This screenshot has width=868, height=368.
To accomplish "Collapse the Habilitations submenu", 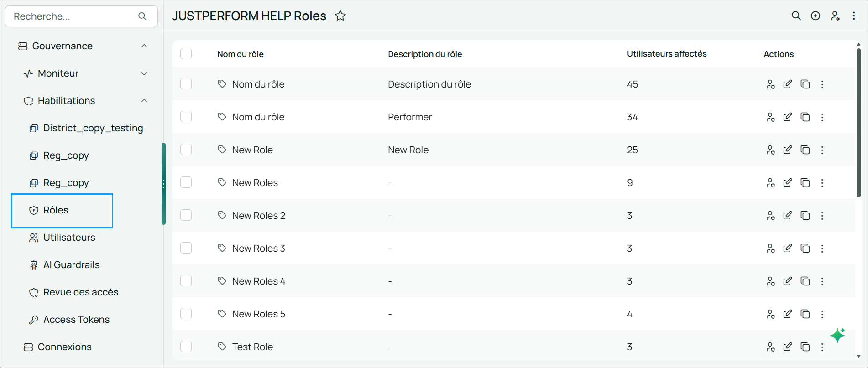I will click(144, 101).
